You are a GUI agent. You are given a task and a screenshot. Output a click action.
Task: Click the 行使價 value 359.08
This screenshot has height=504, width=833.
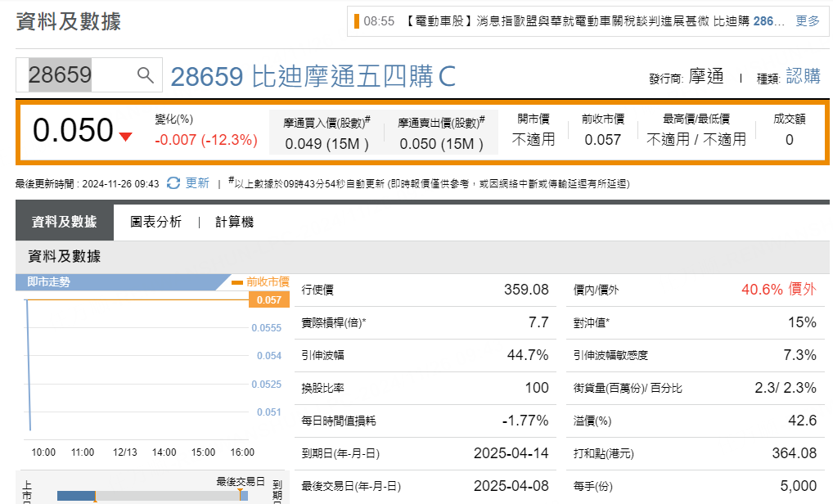click(526, 290)
